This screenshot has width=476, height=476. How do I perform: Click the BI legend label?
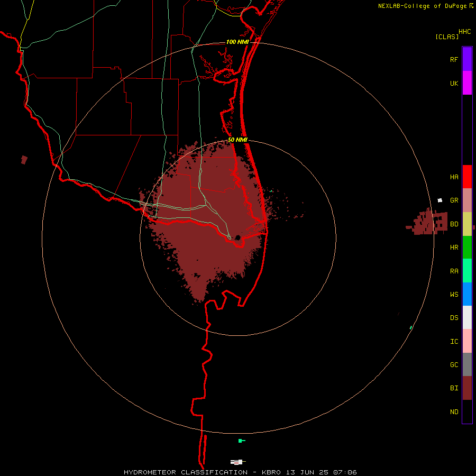pos(454,388)
